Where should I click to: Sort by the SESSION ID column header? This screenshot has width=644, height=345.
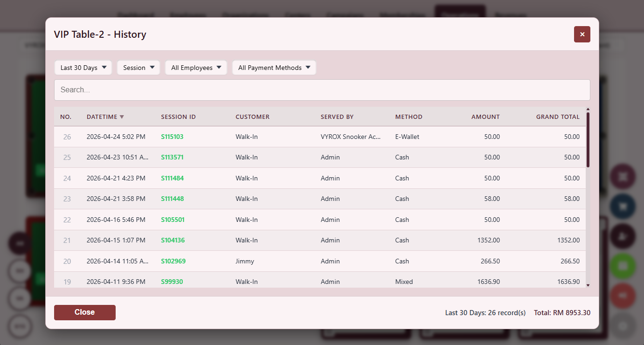(x=179, y=117)
